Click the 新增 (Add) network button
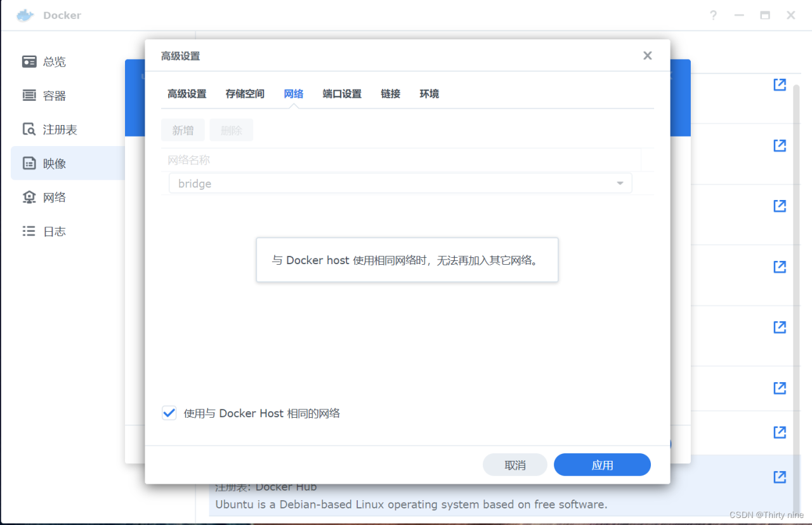The height and width of the screenshot is (525, 812). tap(183, 130)
